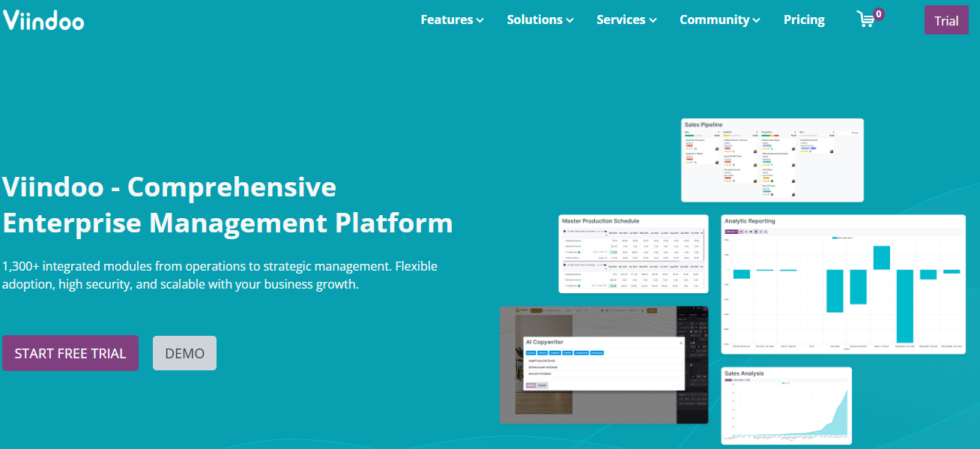Expand the Solutions dropdown menu
The image size is (980, 449).
[x=540, y=20]
